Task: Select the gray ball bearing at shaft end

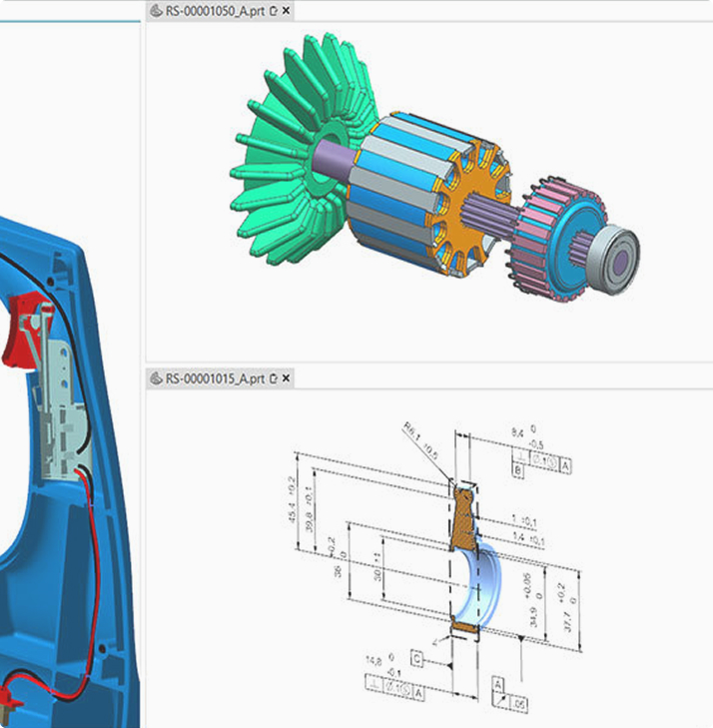Action: (615, 260)
